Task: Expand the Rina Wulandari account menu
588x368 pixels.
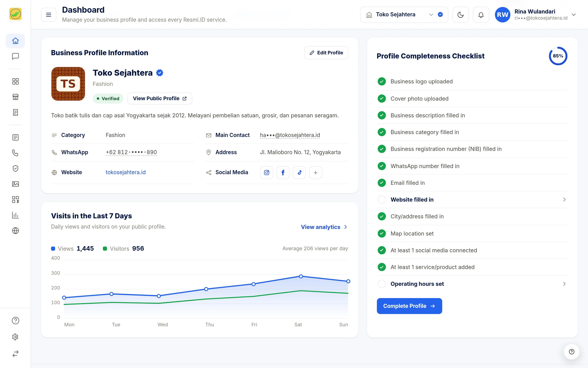Action: (x=574, y=15)
